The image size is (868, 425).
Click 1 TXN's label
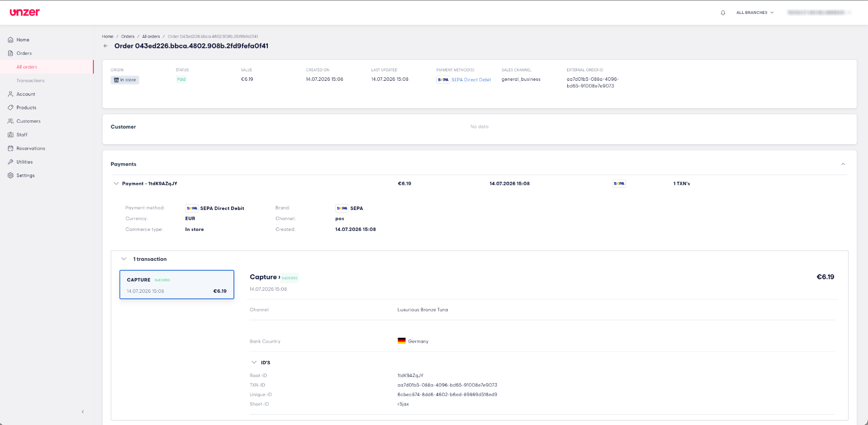pyautogui.click(x=681, y=184)
